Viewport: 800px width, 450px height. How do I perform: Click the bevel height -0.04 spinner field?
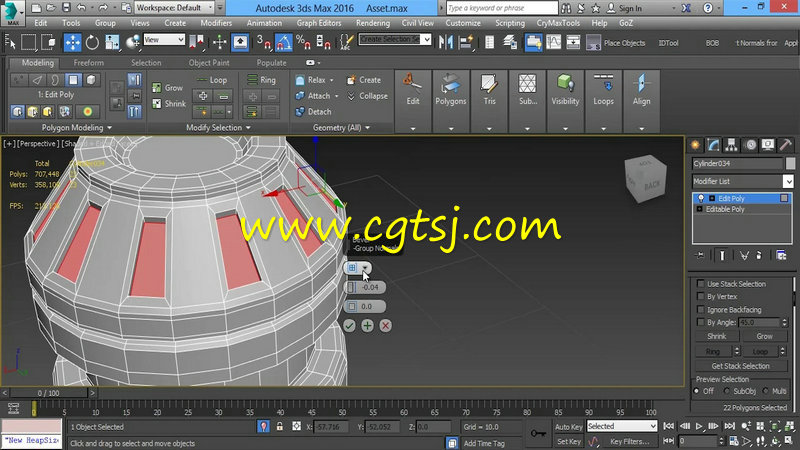click(x=365, y=287)
